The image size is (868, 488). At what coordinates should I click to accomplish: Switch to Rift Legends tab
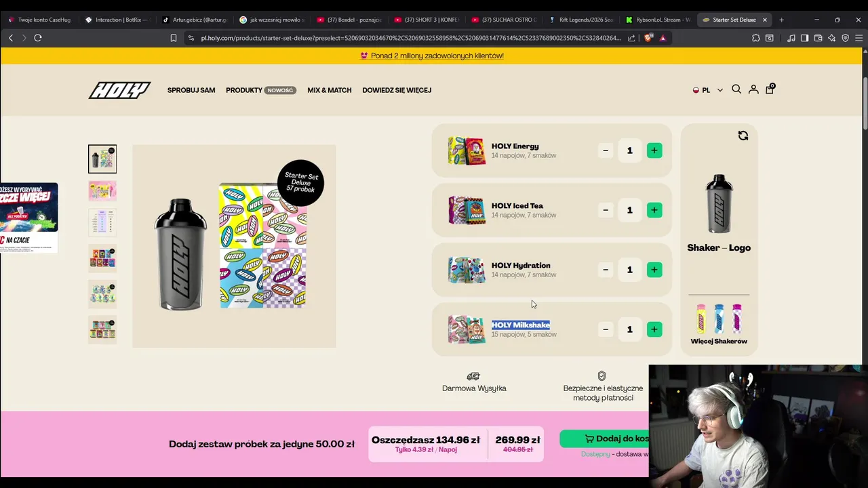[580, 20]
